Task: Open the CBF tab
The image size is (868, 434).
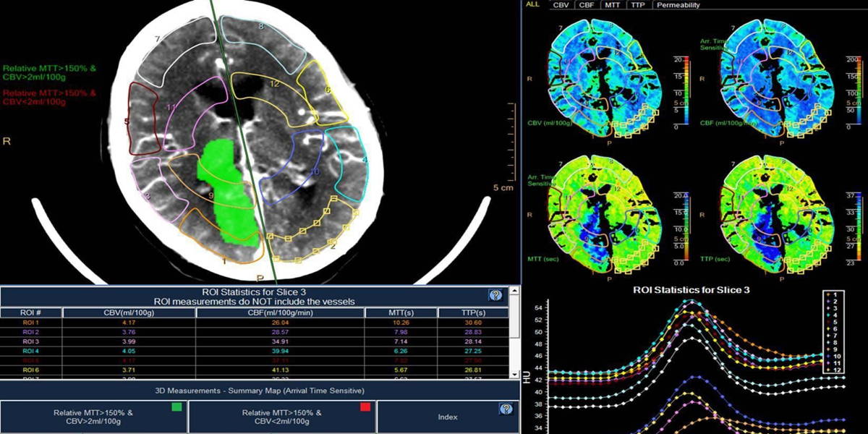Action: pyautogui.click(x=588, y=5)
